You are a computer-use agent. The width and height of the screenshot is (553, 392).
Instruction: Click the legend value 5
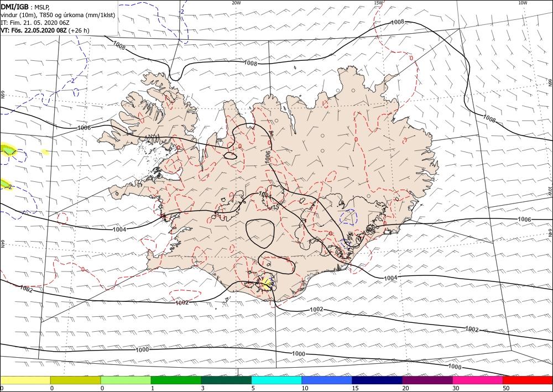253,388
